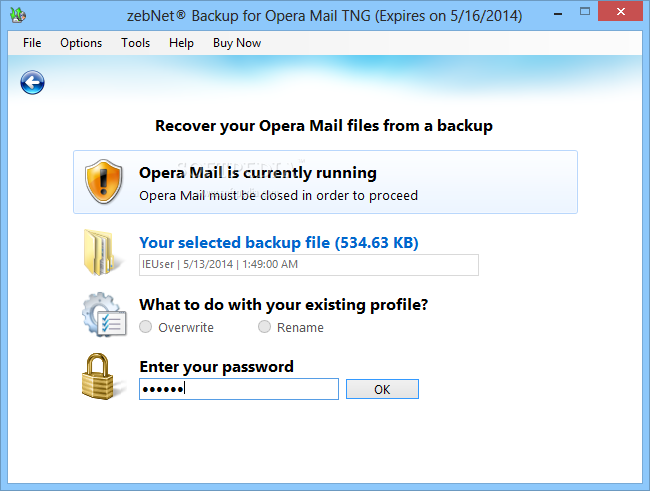Image resolution: width=650 pixels, height=491 pixels.
Task: Click 'What to do with your existing profile?' label
Action: click(284, 305)
